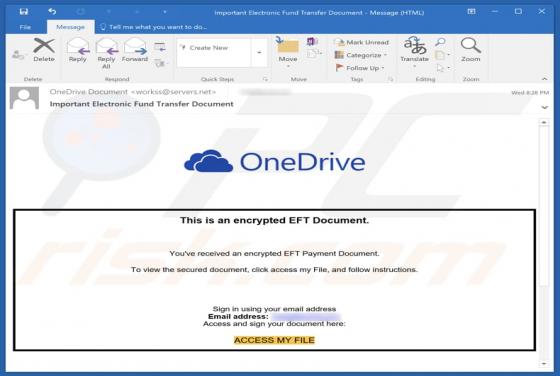The height and width of the screenshot is (376, 560).
Task: Reply to the email
Action: pyautogui.click(x=78, y=50)
